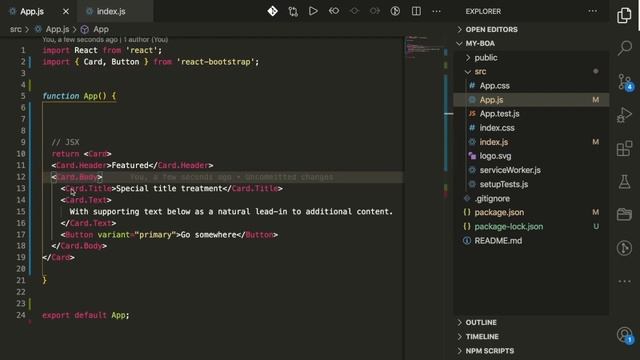Open the Extensions view
The height and width of the screenshot is (360, 640).
click(624, 149)
